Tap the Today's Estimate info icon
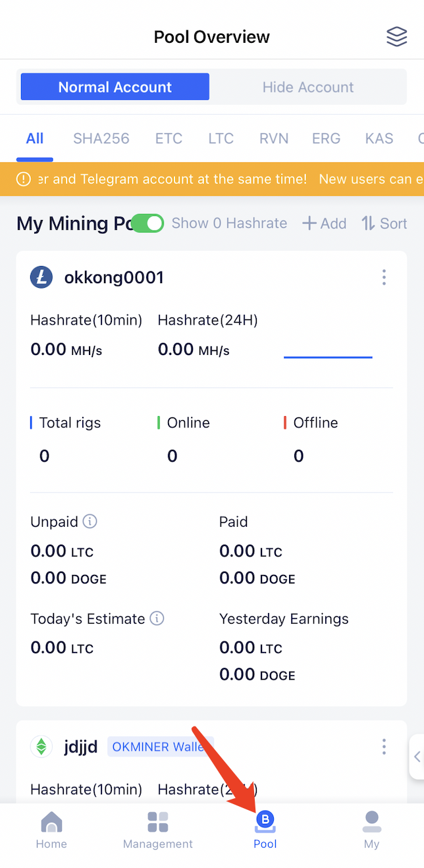424x868 pixels. [157, 618]
